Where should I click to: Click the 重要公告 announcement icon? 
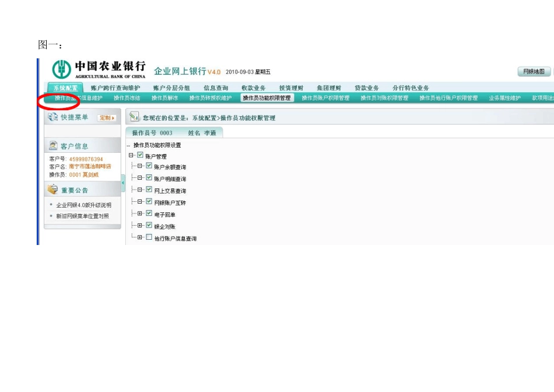pos(53,190)
